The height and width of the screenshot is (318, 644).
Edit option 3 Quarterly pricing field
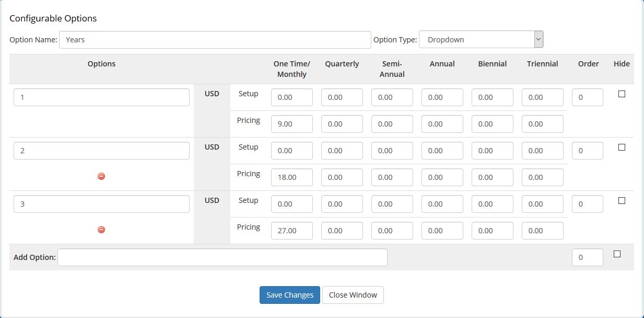pos(342,231)
